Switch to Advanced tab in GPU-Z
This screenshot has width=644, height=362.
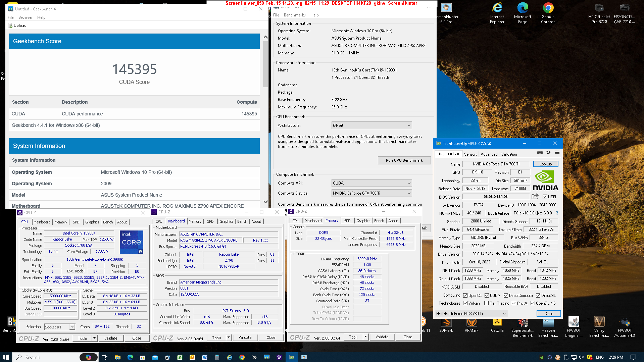(489, 154)
